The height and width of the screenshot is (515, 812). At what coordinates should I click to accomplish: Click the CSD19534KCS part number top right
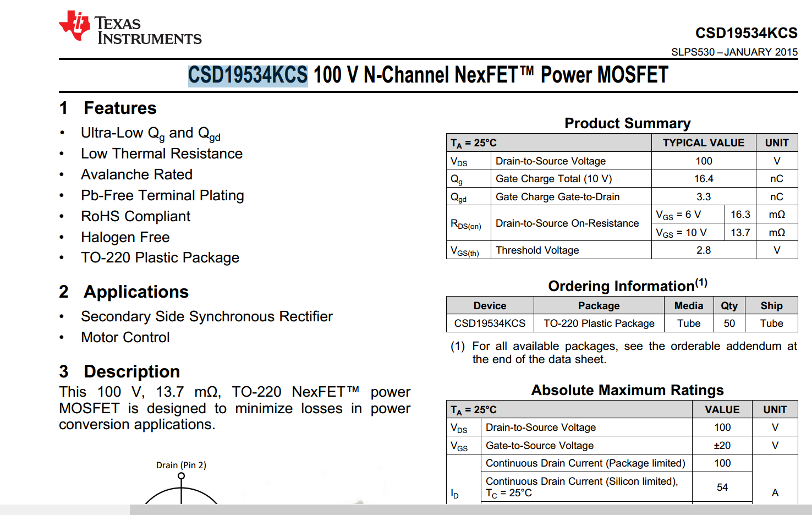(746, 33)
